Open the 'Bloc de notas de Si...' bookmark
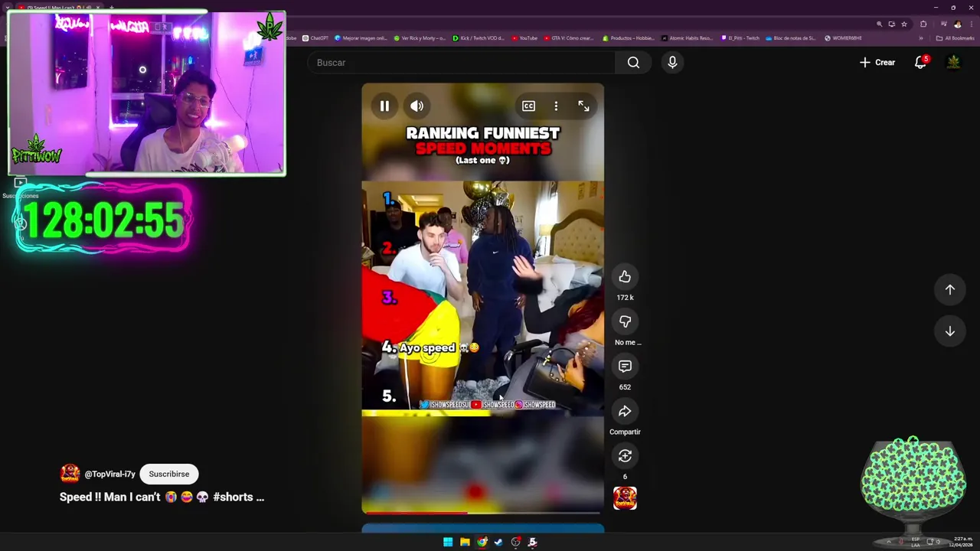Image resolution: width=980 pixels, height=551 pixels. point(791,38)
